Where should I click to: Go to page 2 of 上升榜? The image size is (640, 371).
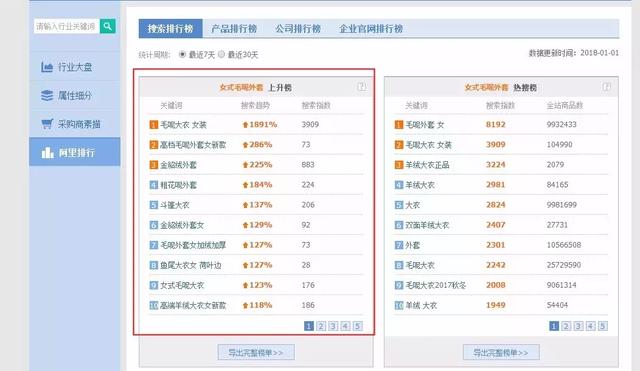321,326
